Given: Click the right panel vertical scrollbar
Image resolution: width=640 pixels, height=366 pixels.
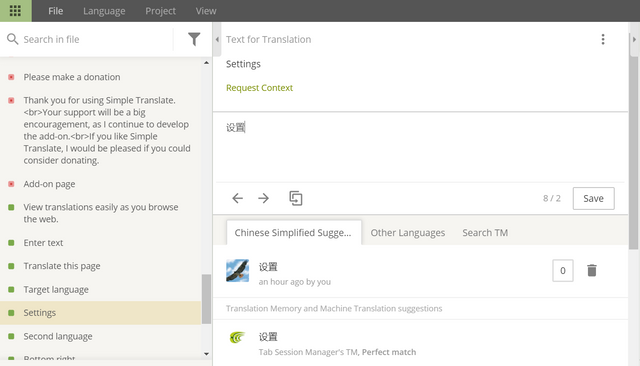Looking at the screenshot, I should coord(633,153).
